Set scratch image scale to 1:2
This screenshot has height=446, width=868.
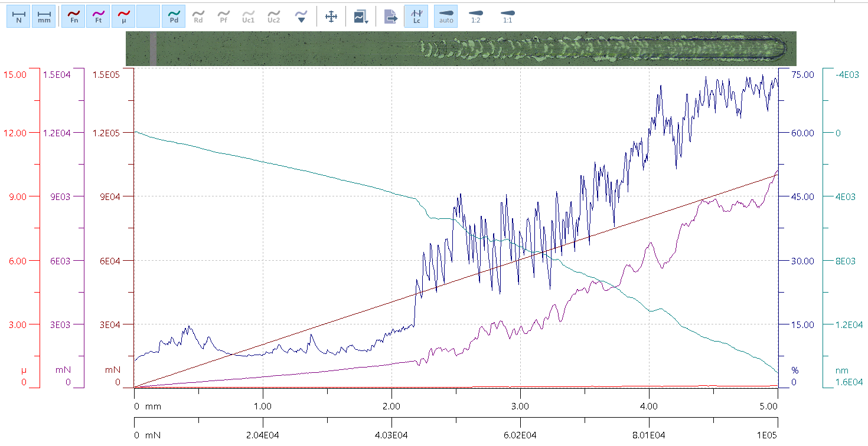click(475, 16)
